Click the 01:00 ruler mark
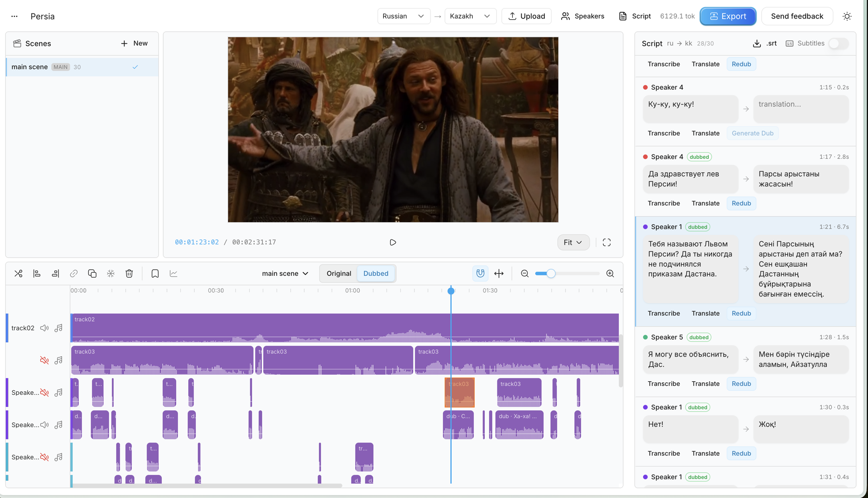This screenshot has height=498, width=868. point(352,291)
